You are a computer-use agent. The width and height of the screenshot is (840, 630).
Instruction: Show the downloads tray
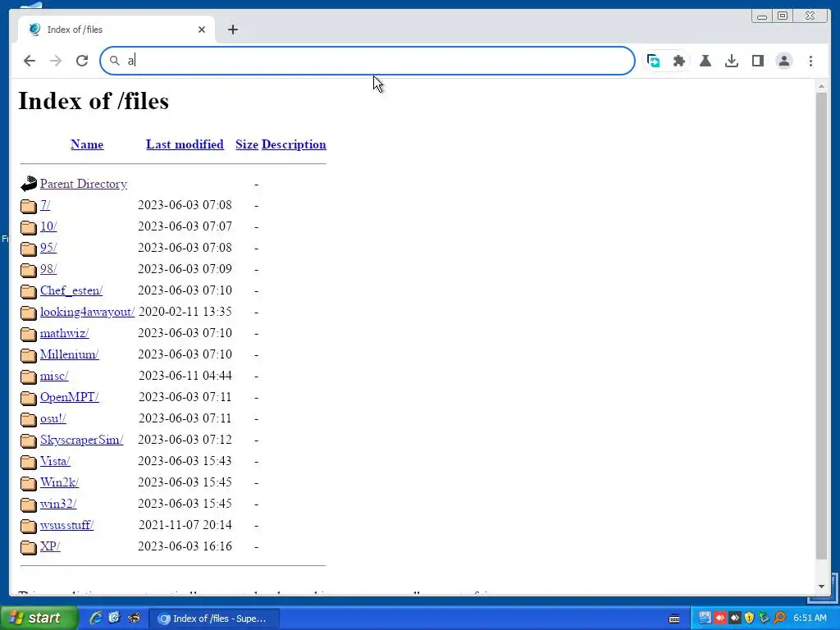coord(732,61)
